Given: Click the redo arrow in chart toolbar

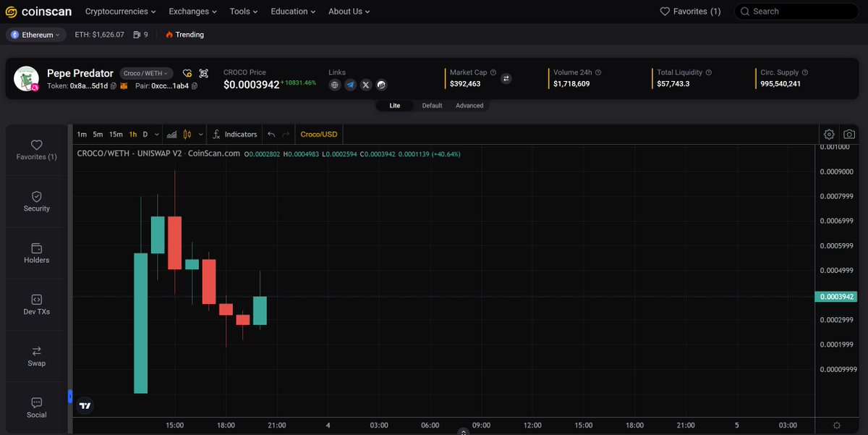Looking at the screenshot, I should point(286,134).
